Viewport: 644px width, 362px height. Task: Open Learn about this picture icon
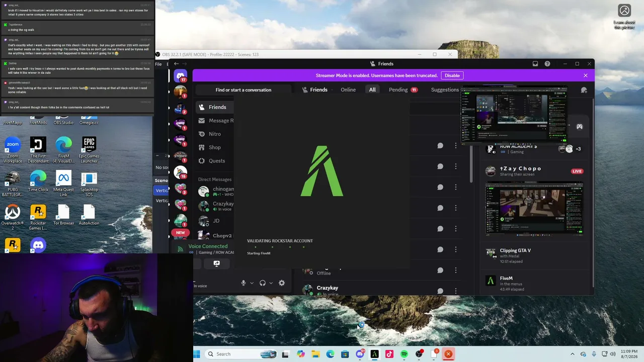[624, 18]
